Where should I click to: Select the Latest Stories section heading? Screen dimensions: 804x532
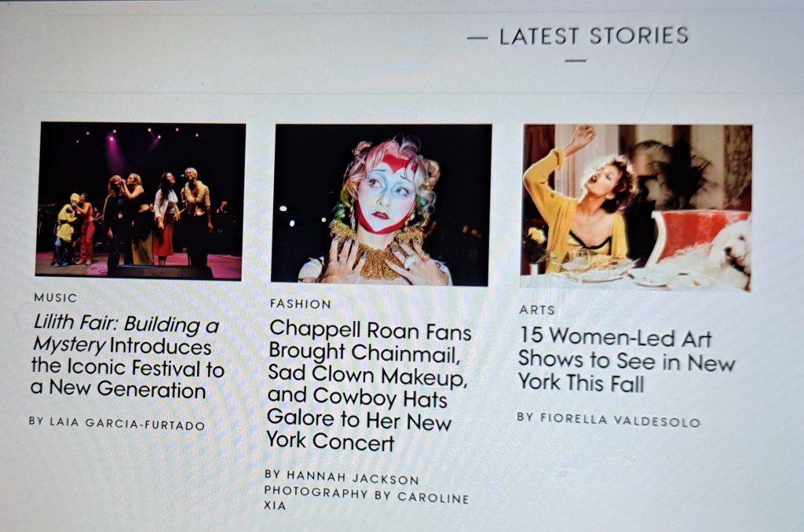[x=594, y=36]
